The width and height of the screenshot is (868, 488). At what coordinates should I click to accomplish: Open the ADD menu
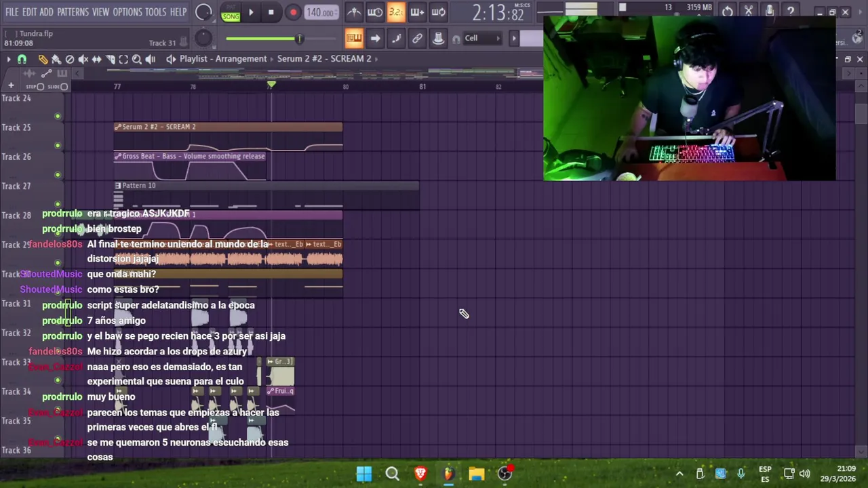point(46,12)
